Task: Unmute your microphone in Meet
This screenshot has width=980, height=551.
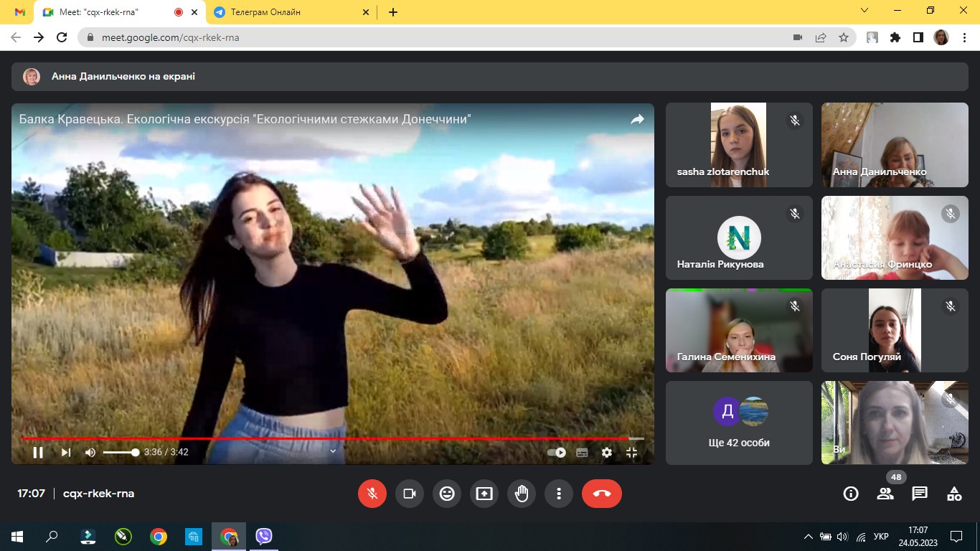Action: point(372,494)
